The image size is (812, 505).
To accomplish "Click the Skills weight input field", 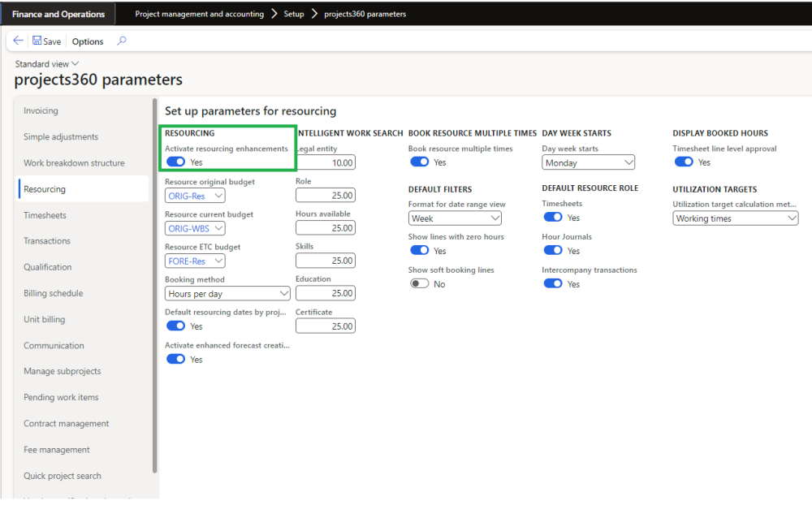I will pos(325,261).
